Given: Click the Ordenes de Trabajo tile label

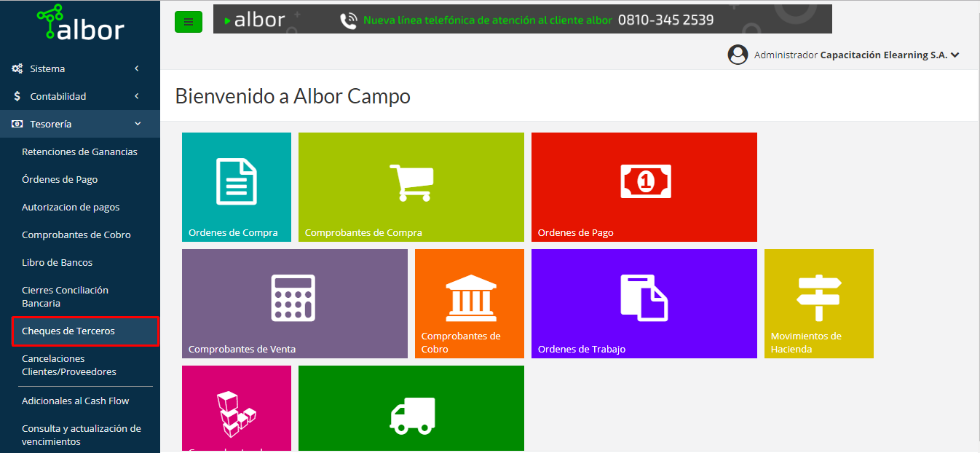Looking at the screenshot, I should [x=582, y=350].
